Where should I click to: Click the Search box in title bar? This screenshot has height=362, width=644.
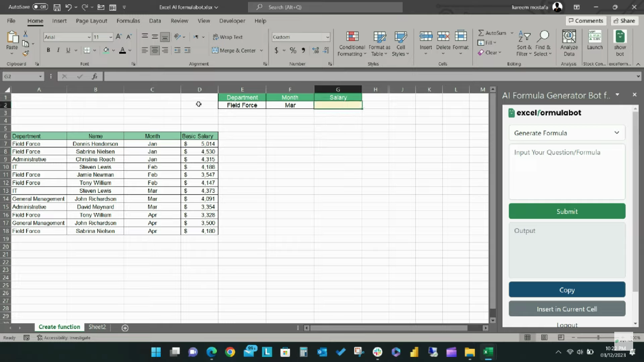pos(325,7)
